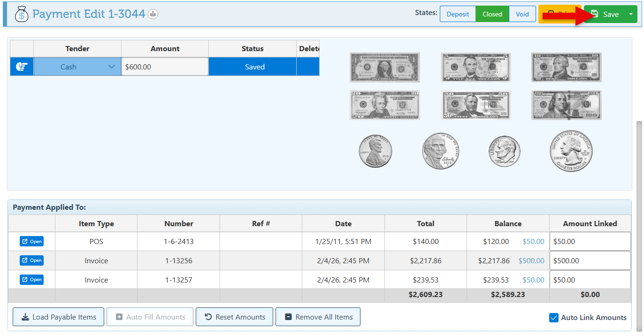Open the POS item 1-6-2413
Screen dimensions: 644x336
(x=31, y=242)
